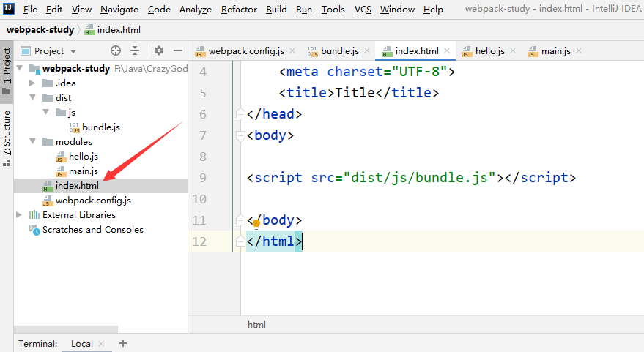Click the yellow intention lightbulb icon
Screen dimensions: 644x352
[x=256, y=224]
